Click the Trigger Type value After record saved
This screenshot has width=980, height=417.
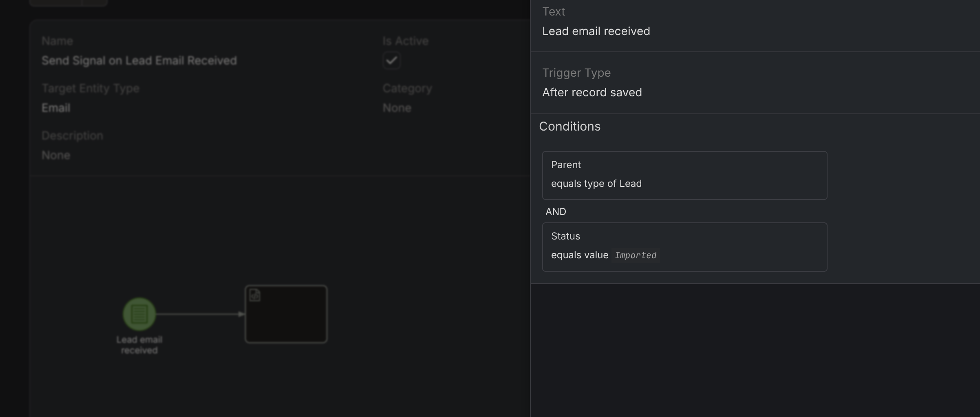592,92
